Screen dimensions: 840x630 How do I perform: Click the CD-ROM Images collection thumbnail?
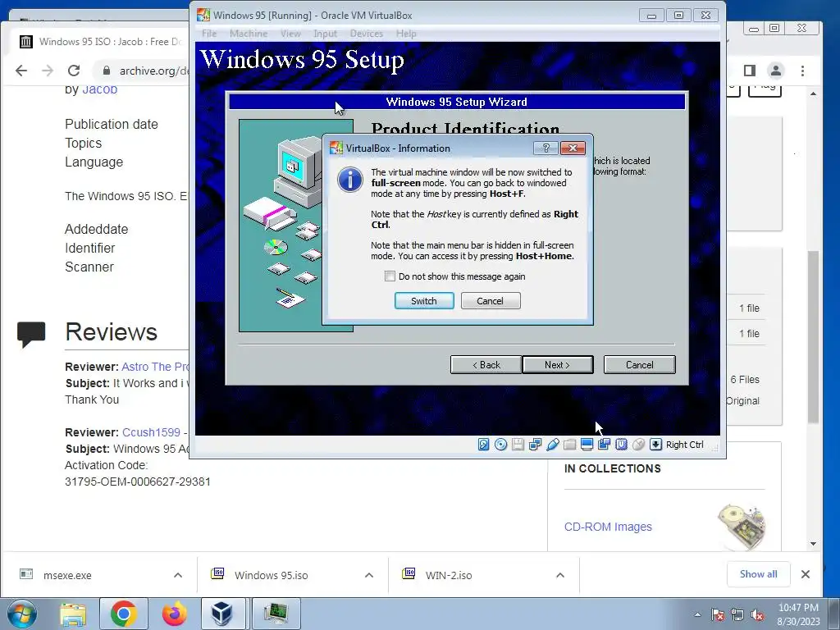742,526
